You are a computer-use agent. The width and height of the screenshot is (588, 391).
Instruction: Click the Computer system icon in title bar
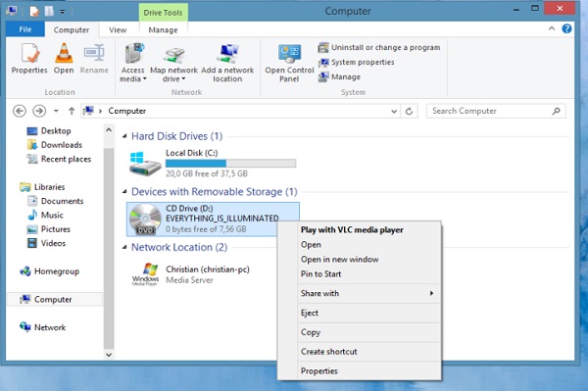(12, 11)
